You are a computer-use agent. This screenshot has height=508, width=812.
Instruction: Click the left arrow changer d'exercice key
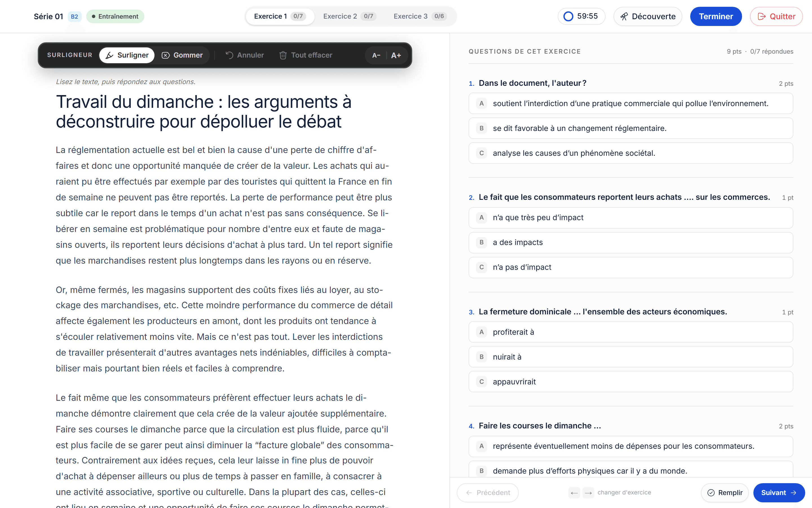574,493
